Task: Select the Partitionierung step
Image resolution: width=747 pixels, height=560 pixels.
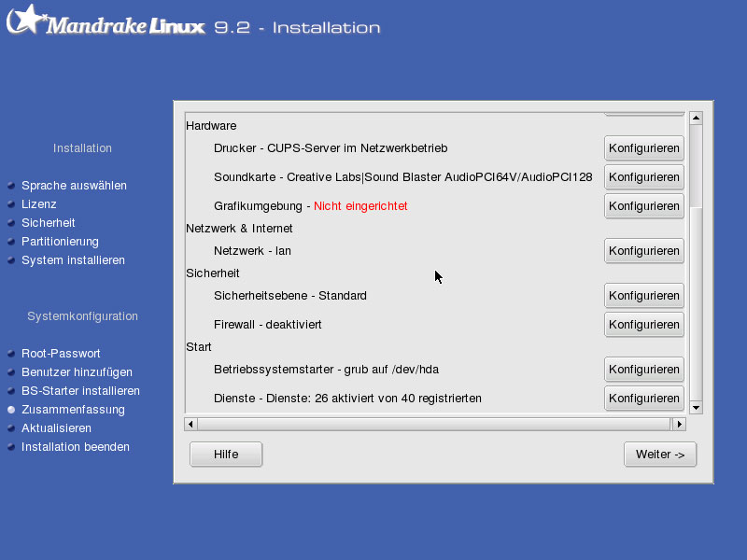Action: [x=60, y=242]
